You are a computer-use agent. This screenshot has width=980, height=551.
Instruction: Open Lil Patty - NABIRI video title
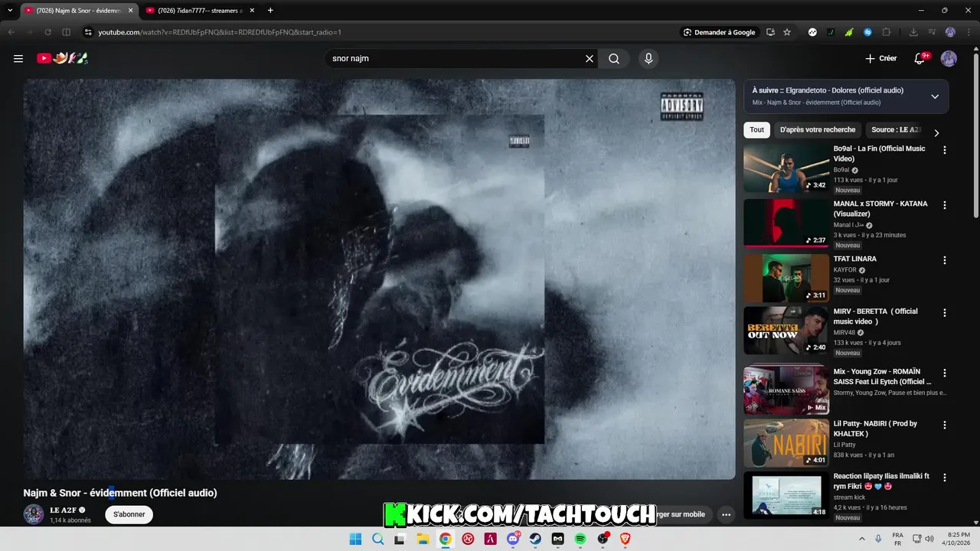pyautogui.click(x=875, y=429)
